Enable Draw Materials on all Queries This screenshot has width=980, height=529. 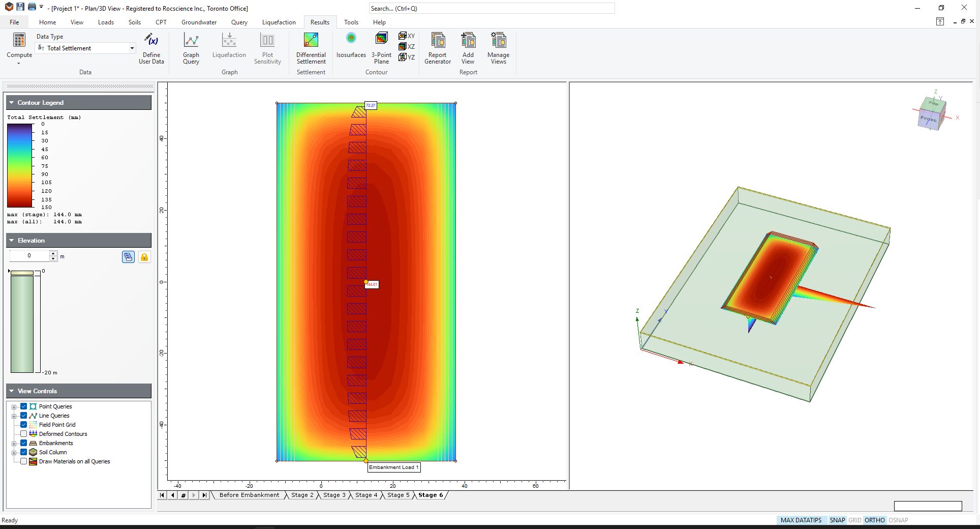pos(23,461)
